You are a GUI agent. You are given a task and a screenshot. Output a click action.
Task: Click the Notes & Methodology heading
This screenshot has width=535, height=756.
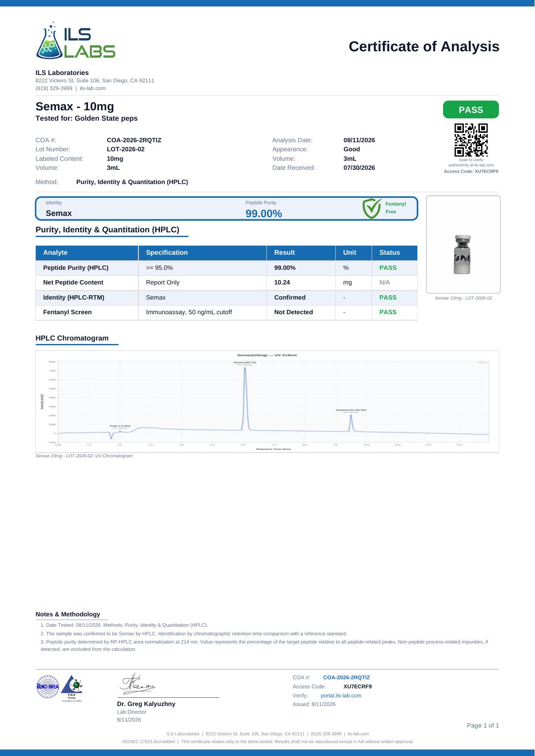point(68,614)
